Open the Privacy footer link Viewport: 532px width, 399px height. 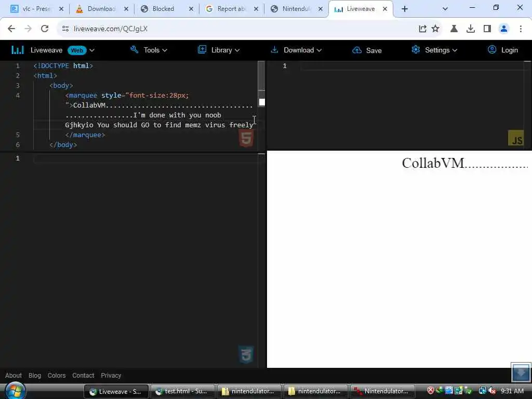click(111, 375)
